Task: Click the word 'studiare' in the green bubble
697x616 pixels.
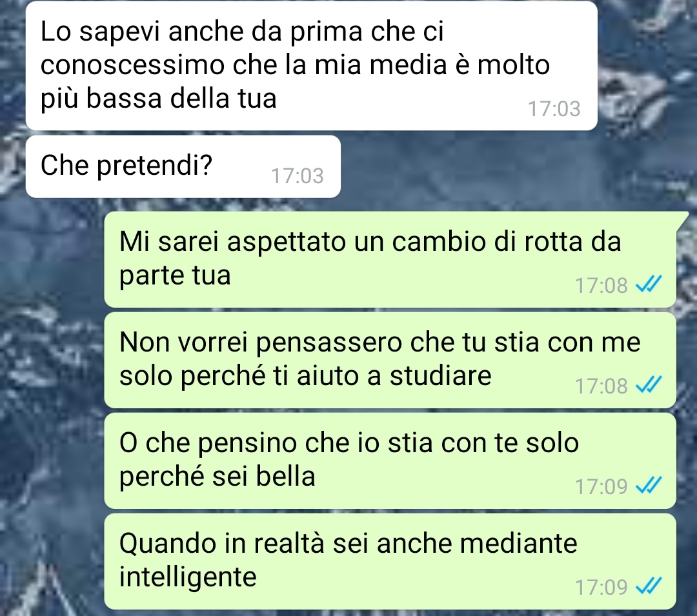Action: (x=441, y=376)
